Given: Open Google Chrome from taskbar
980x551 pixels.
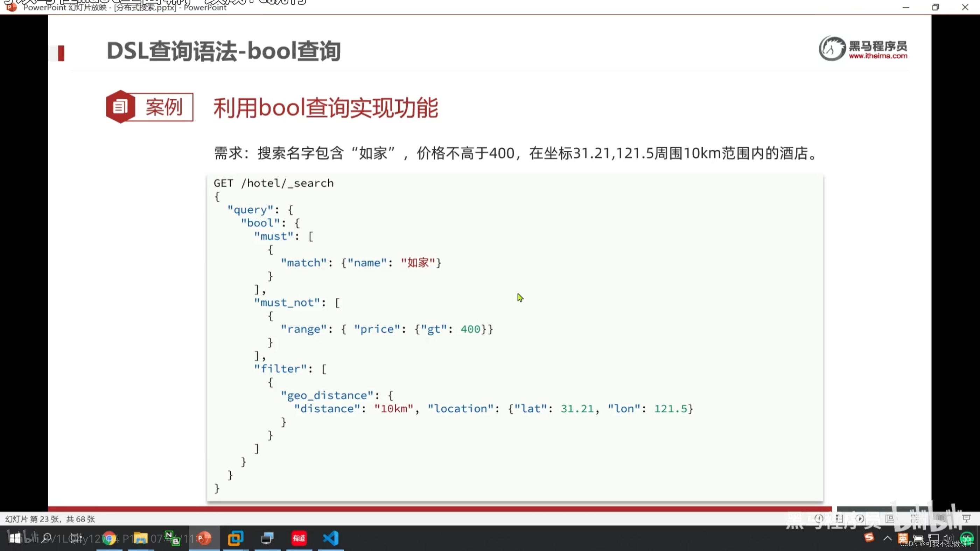Looking at the screenshot, I should [x=109, y=538].
